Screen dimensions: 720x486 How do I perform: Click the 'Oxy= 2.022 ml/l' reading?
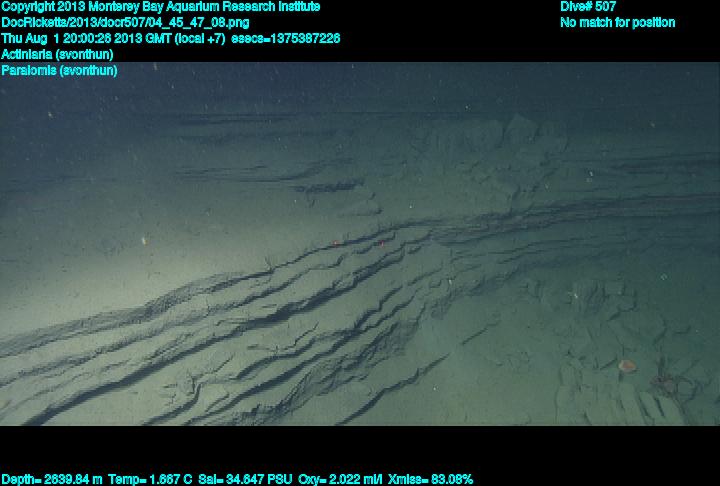point(340,479)
